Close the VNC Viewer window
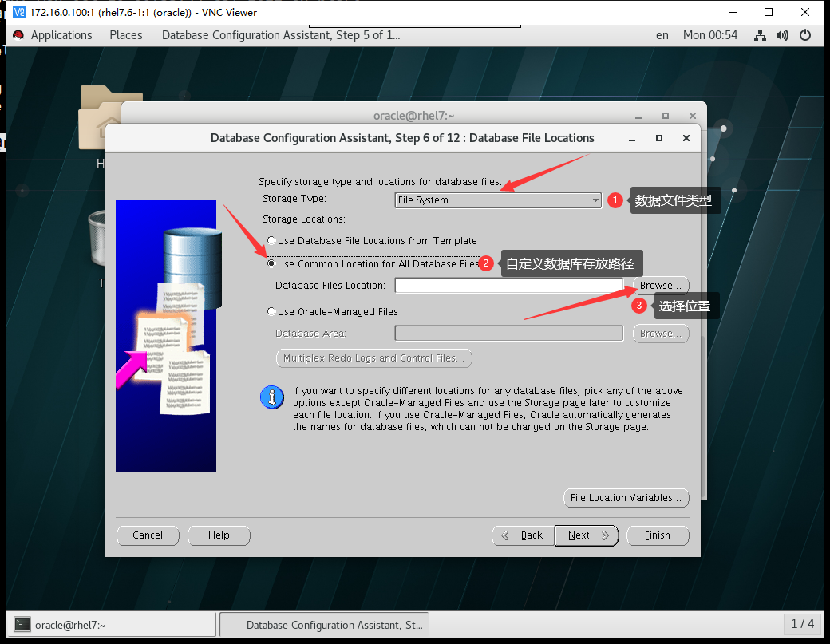This screenshot has width=830, height=644. [805, 12]
